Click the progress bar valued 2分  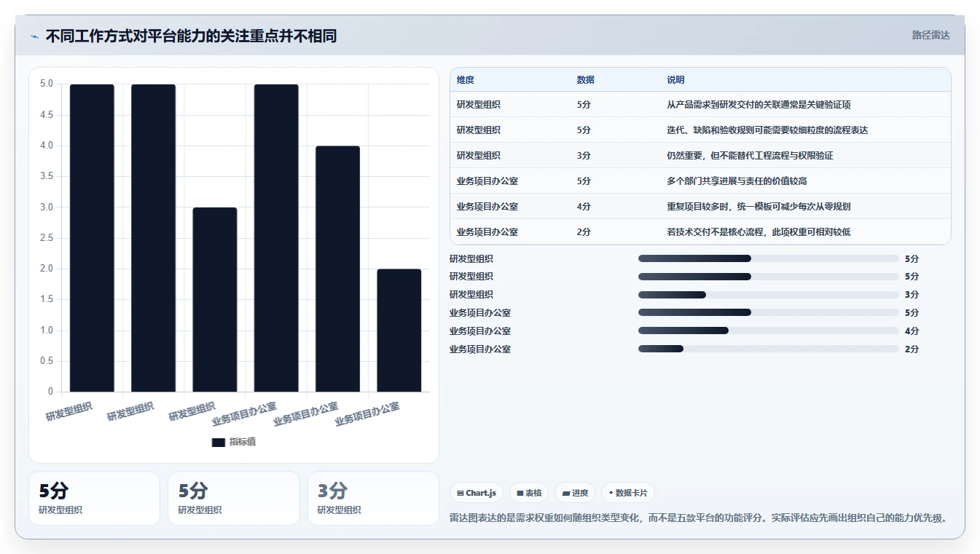click(769, 349)
